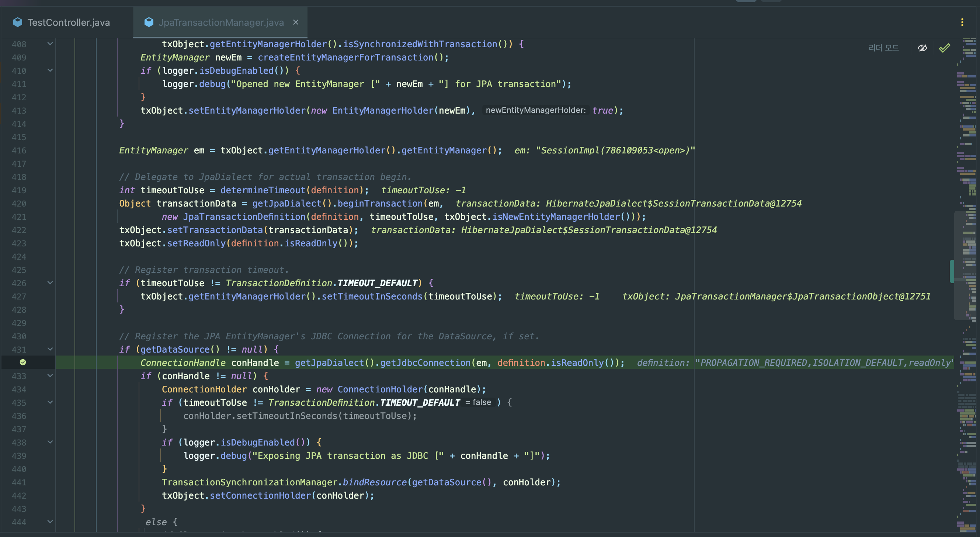Switch to the TestController.java tab
Screen dimensions: 980x537
69,22
